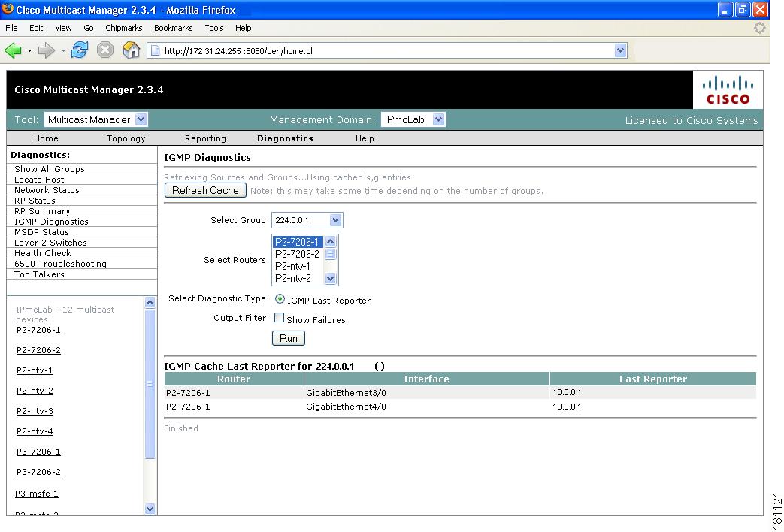Open the Tools menu
784x532 pixels.
click(214, 28)
